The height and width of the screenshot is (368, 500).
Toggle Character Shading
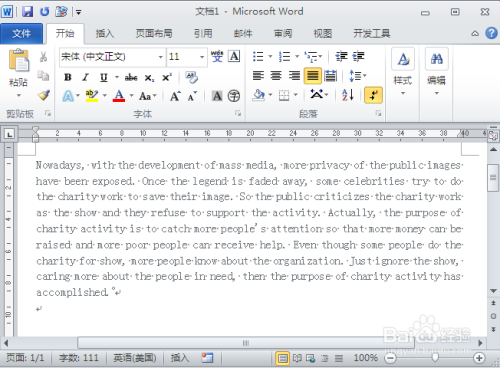tap(217, 96)
